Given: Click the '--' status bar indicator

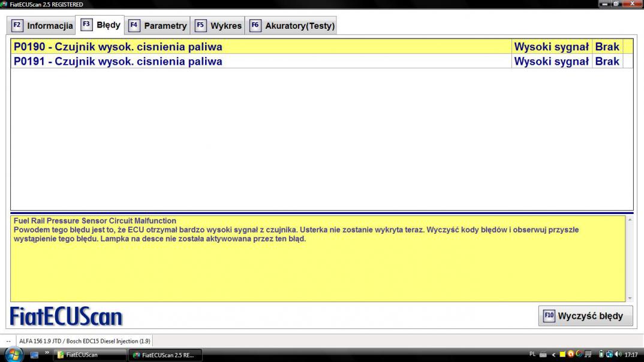Looking at the screenshot, I should [x=8, y=341].
